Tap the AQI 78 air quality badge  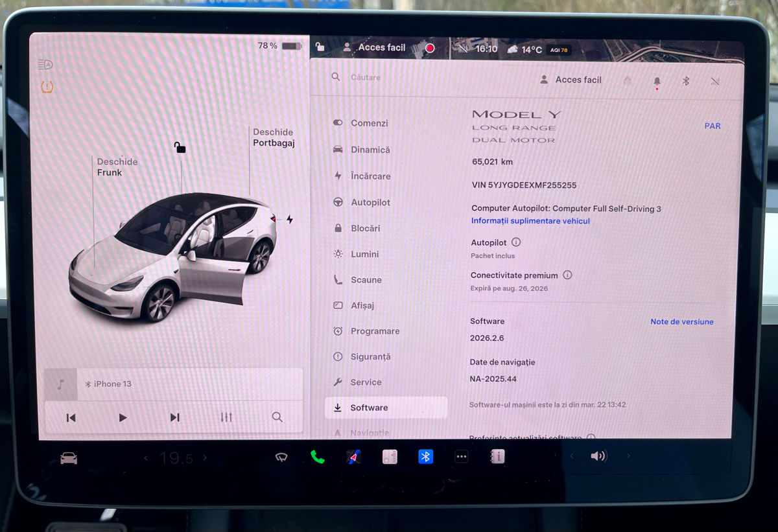558,50
